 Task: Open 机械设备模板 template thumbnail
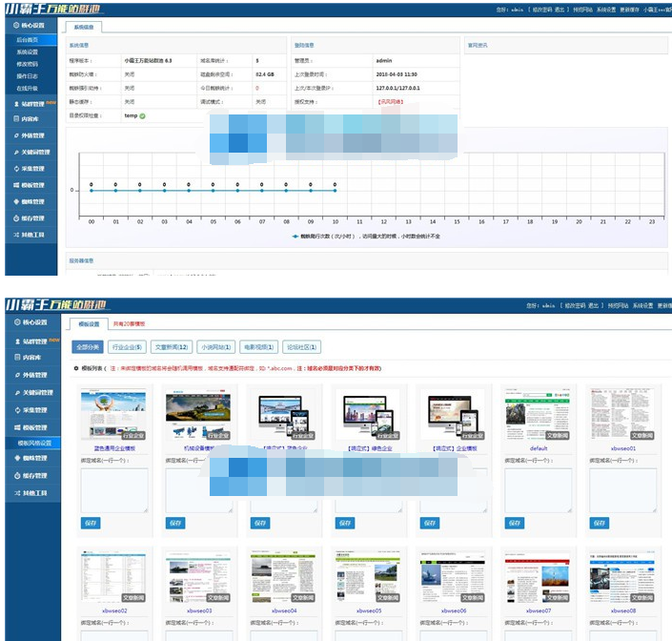[198, 414]
